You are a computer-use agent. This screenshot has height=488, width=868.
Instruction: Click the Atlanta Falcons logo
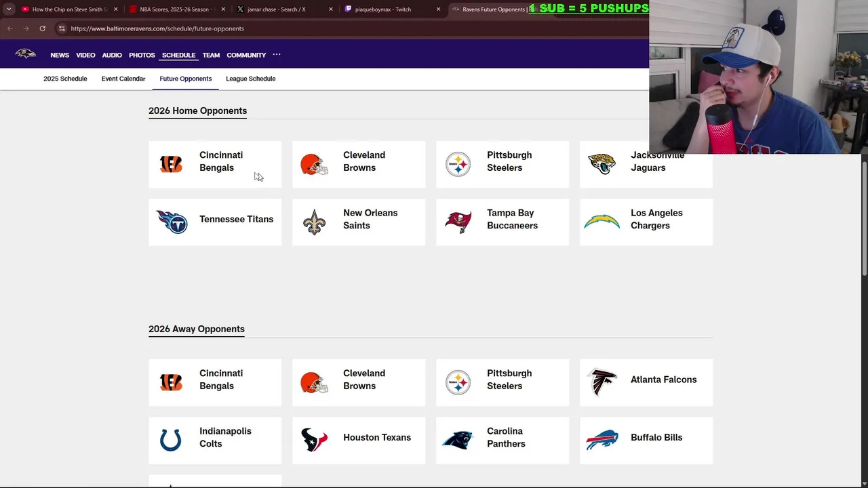(x=601, y=382)
